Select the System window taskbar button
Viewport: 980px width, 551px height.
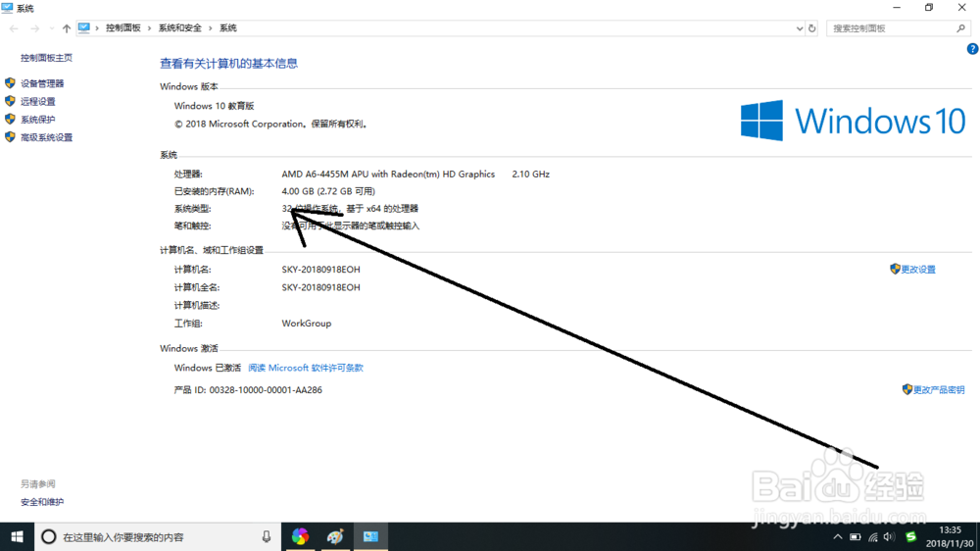point(370,536)
